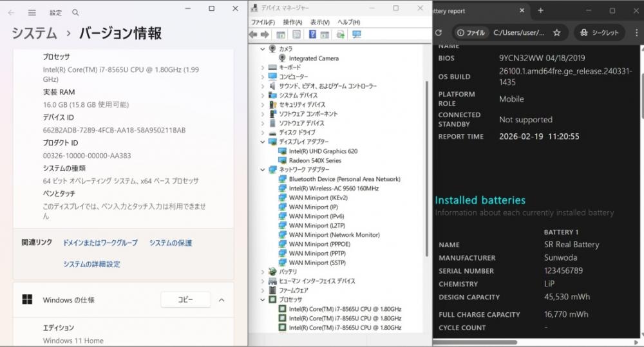Screen dimensions: 644x347
Task: Click the ファイル site info chip
Action: [x=471, y=32]
